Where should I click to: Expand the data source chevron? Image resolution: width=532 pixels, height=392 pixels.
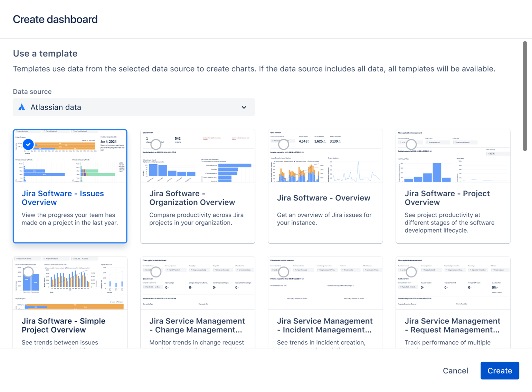click(x=244, y=107)
